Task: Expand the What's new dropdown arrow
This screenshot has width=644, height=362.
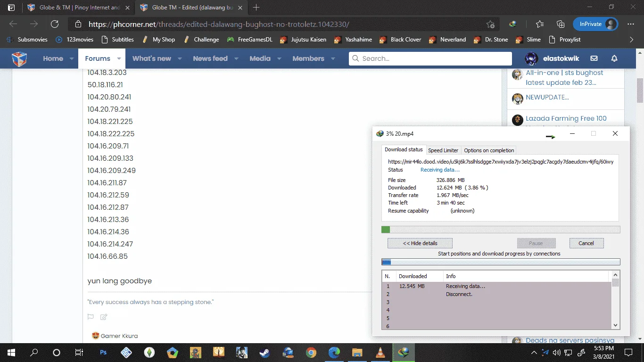Action: click(180, 58)
